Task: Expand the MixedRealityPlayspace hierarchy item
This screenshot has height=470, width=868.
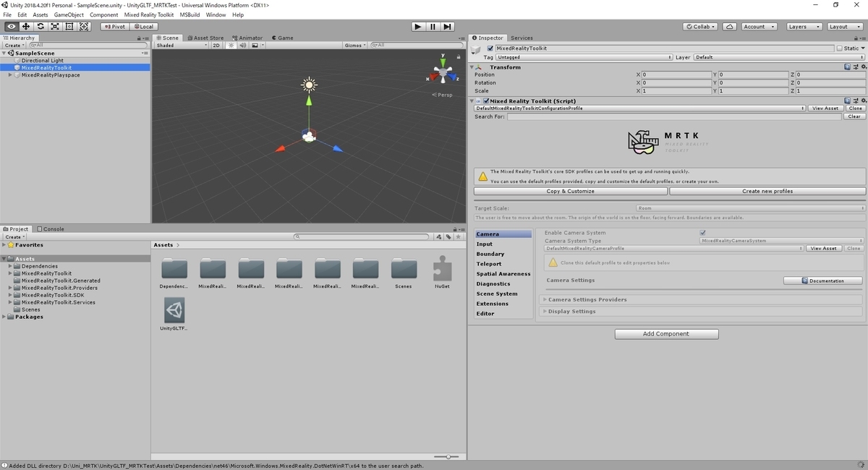Action: [x=9, y=74]
